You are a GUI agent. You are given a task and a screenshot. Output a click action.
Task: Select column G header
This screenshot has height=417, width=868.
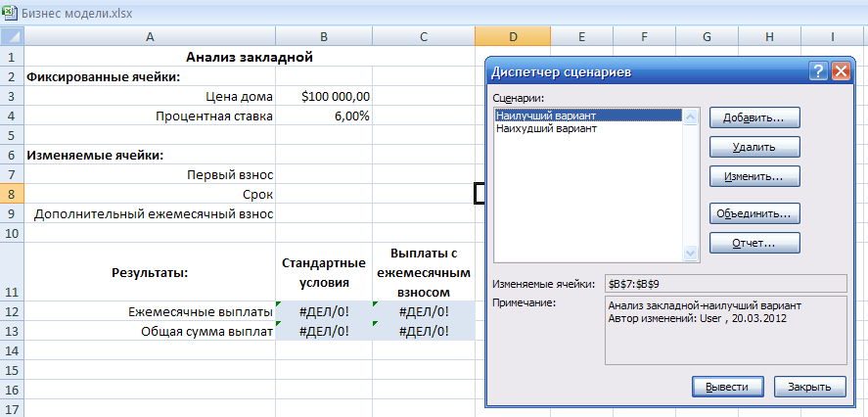(x=707, y=36)
